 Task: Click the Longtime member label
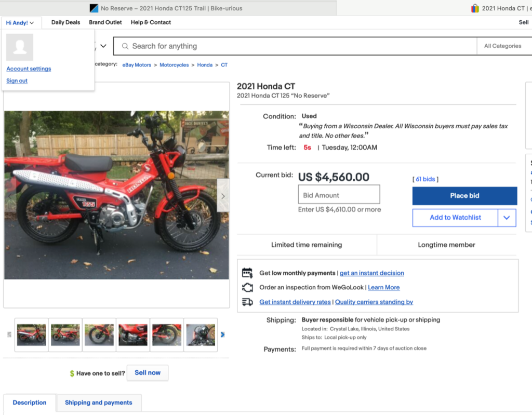click(446, 245)
